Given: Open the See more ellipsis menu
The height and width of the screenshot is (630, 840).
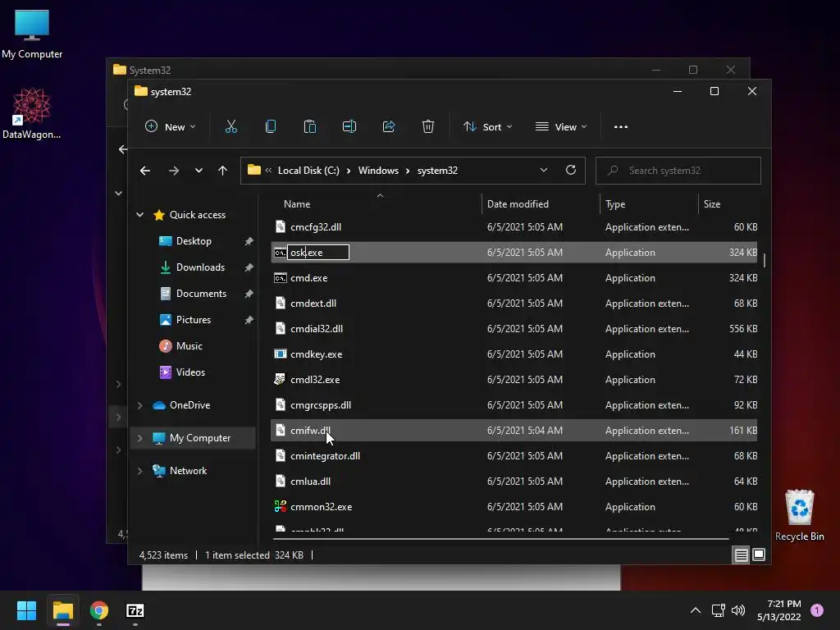Looking at the screenshot, I should [x=621, y=127].
